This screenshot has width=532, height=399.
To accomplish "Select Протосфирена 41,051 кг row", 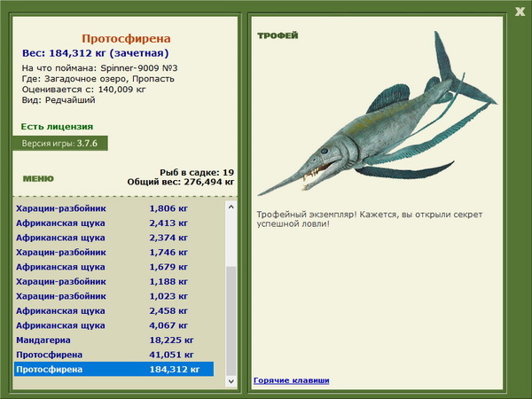I will (x=114, y=355).
